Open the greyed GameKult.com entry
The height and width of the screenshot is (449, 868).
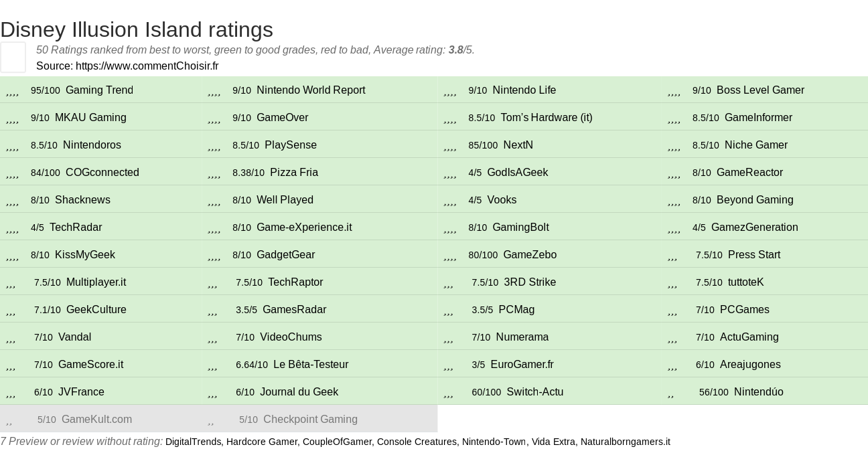tap(96, 420)
